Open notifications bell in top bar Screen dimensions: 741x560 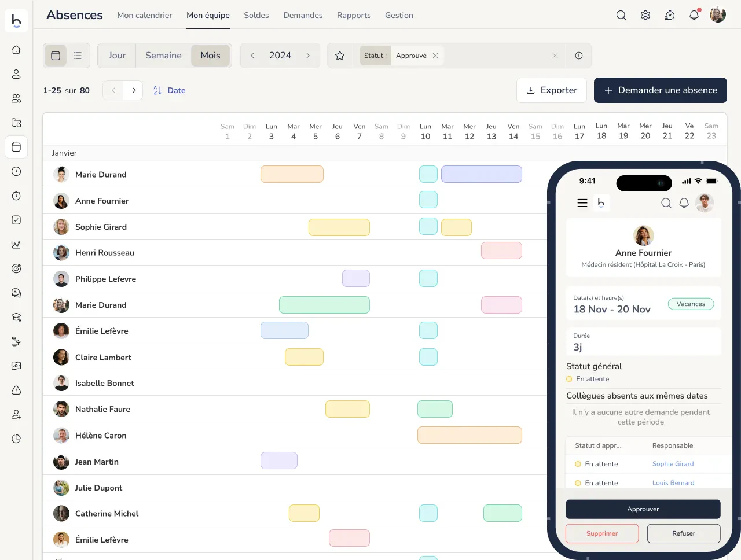694,15
